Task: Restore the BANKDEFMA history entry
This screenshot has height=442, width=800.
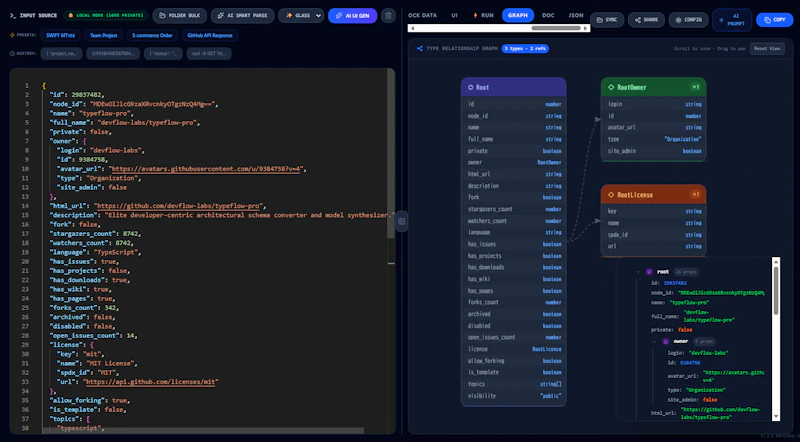Action: click(113, 53)
